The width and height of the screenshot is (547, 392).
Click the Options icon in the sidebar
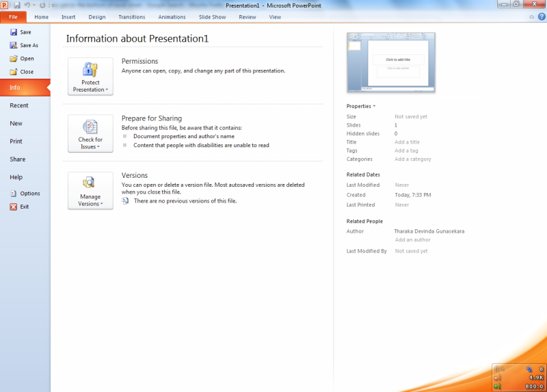[14, 194]
